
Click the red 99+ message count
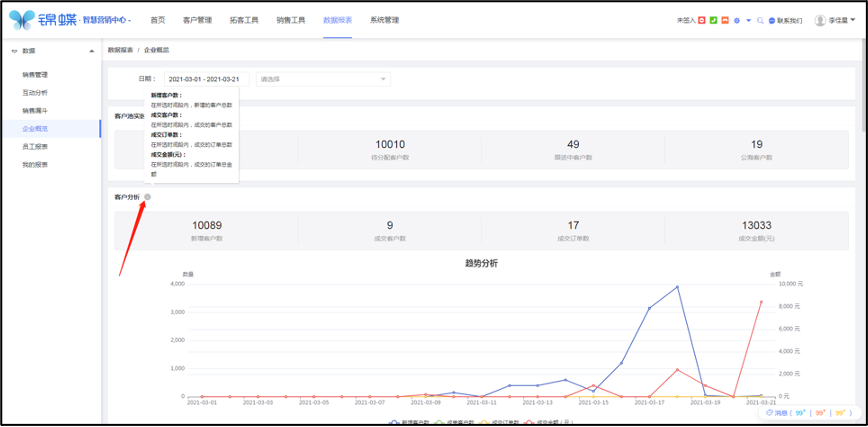tap(820, 413)
